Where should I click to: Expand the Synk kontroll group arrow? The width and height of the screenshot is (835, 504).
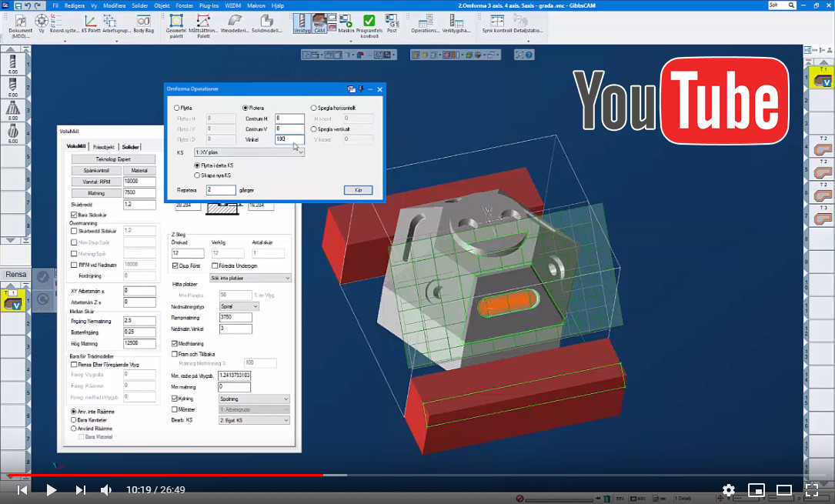[x=528, y=41]
